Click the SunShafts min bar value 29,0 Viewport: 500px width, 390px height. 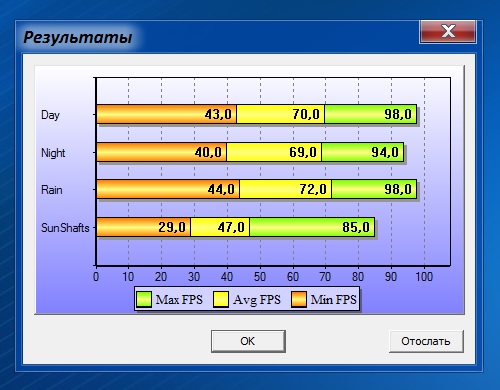172,227
